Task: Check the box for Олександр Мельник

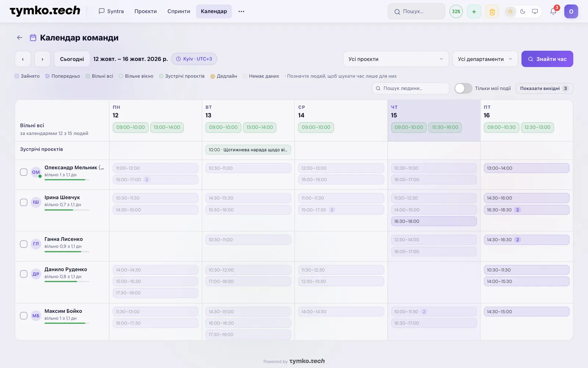Action: (x=24, y=172)
